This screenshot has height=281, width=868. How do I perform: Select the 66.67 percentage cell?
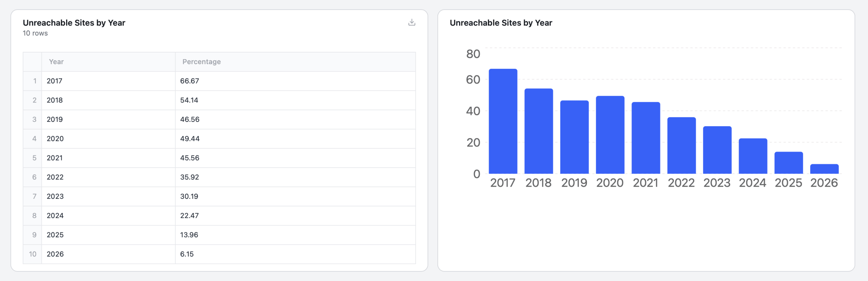pos(190,81)
